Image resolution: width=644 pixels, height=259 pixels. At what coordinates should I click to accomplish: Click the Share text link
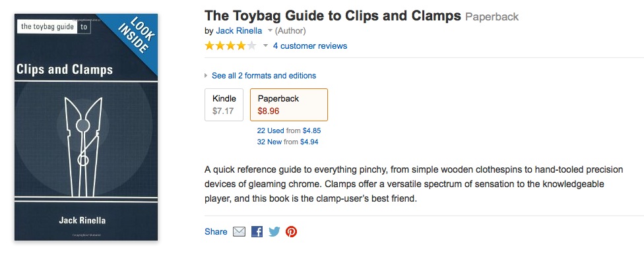click(x=216, y=232)
